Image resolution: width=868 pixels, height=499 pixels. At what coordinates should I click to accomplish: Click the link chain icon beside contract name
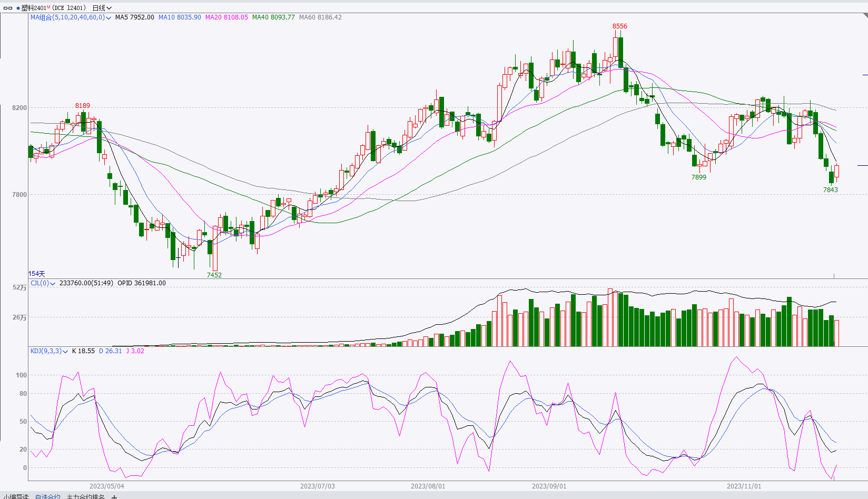[x=8, y=8]
